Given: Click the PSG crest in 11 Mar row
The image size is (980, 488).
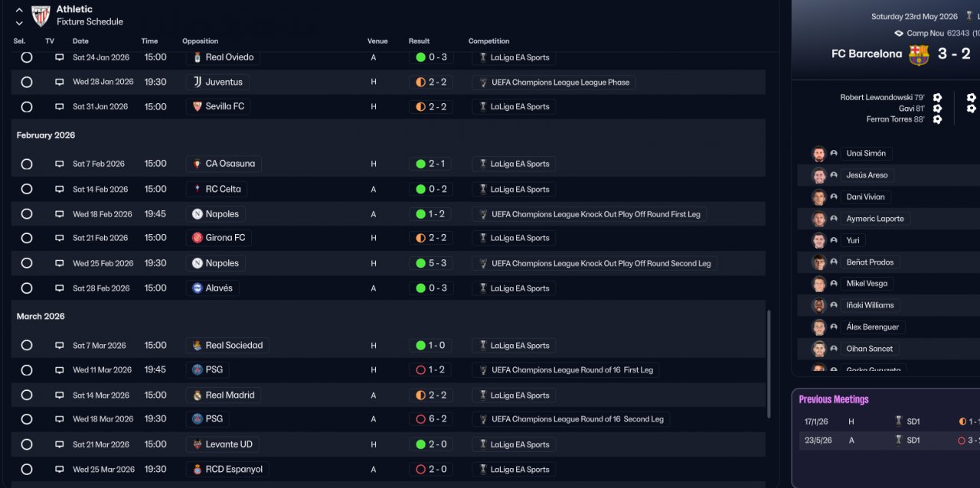Looking at the screenshot, I should tap(198, 370).
